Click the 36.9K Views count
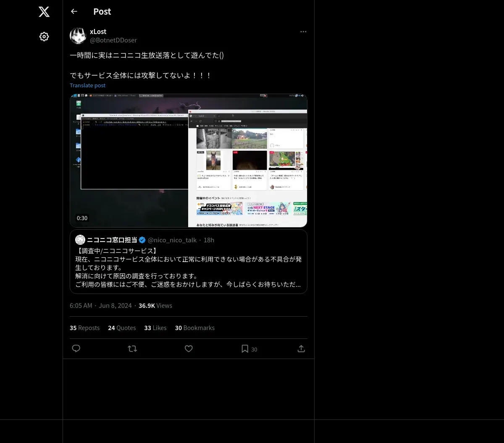Screen dimensions: 504x443 (x=155, y=305)
